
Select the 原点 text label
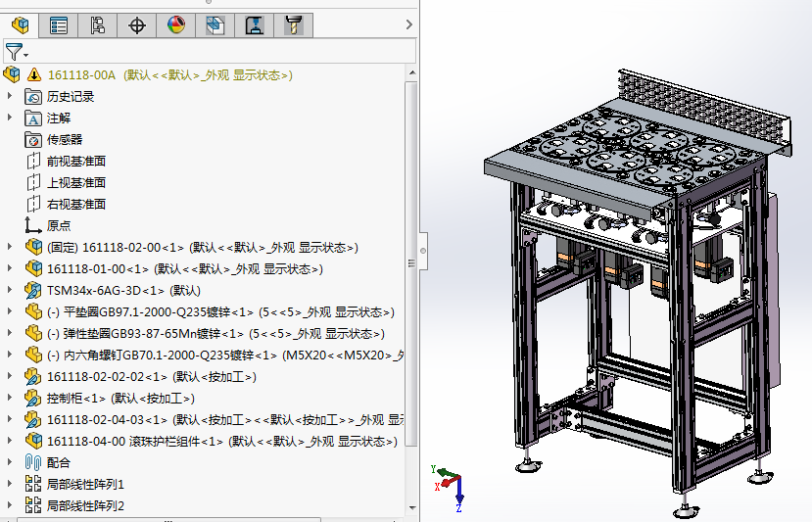click(59, 226)
